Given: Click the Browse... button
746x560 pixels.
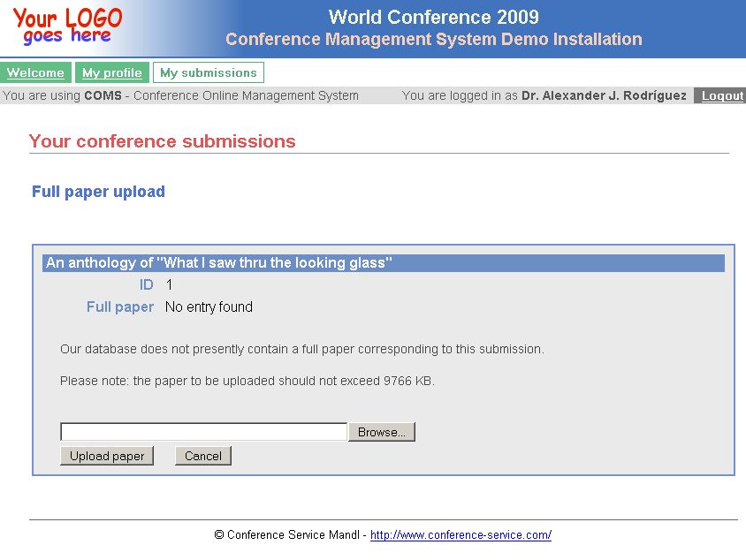Looking at the screenshot, I should [x=382, y=432].
